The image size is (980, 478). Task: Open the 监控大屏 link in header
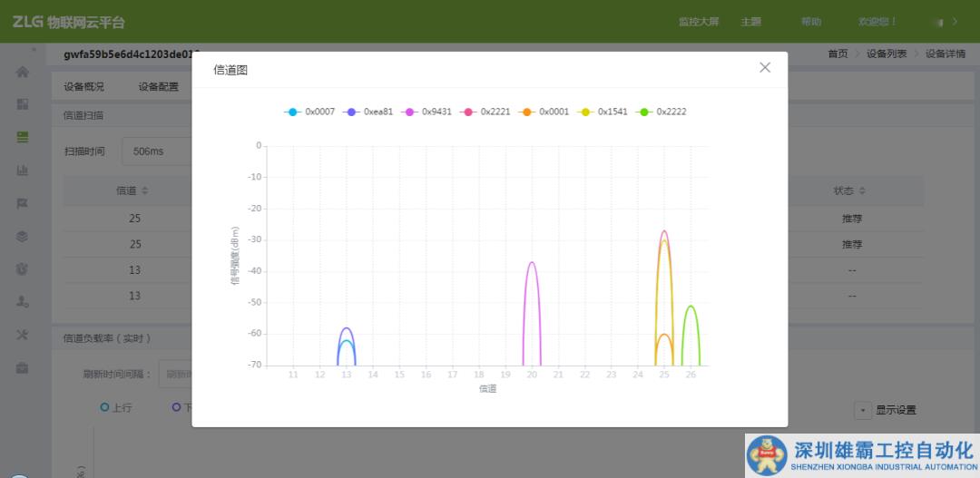pos(698,22)
